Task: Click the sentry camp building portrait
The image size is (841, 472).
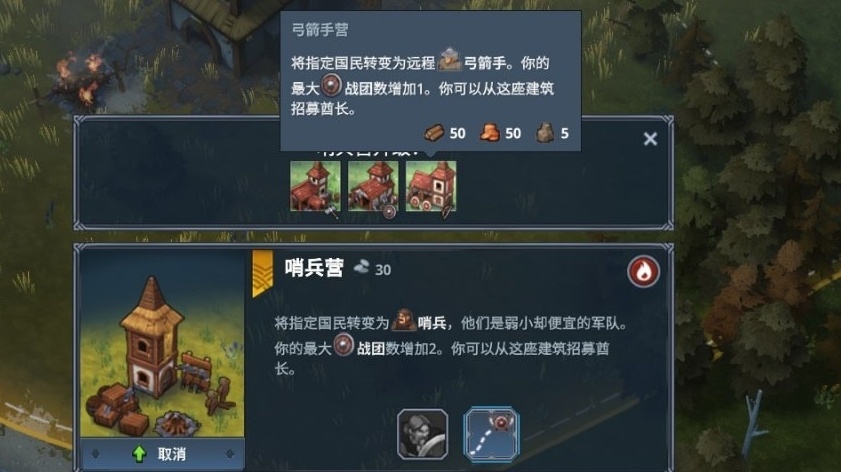Action: 163,344
